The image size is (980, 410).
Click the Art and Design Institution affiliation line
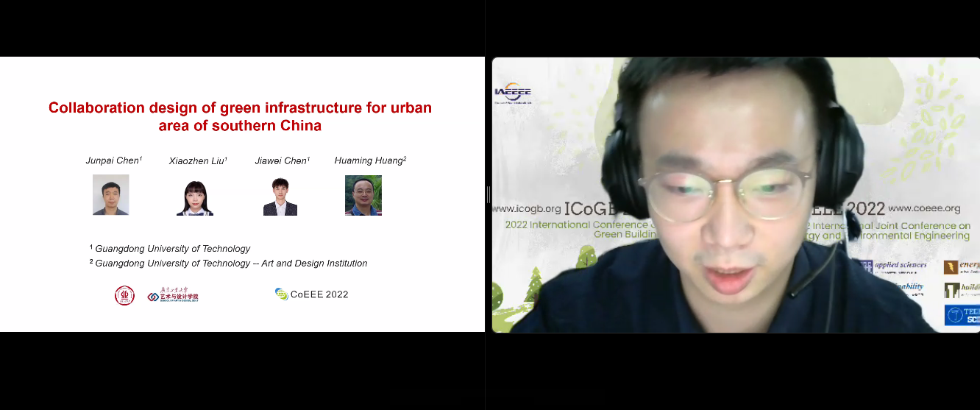(x=231, y=264)
